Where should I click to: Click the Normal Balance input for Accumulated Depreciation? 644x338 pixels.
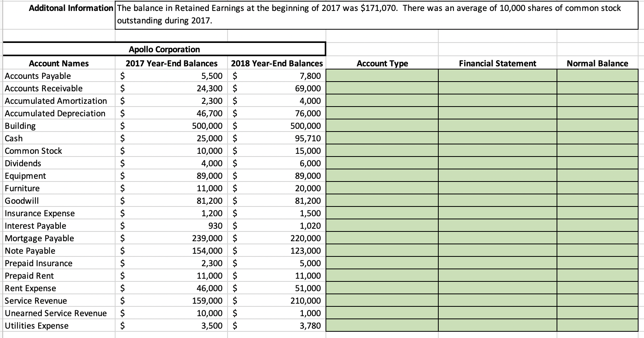pos(598,113)
